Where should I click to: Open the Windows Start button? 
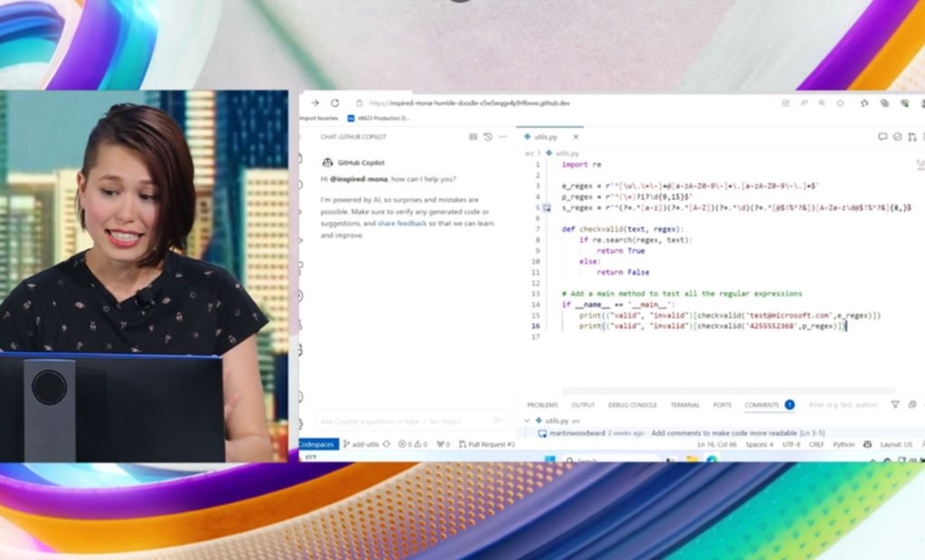coord(550,459)
